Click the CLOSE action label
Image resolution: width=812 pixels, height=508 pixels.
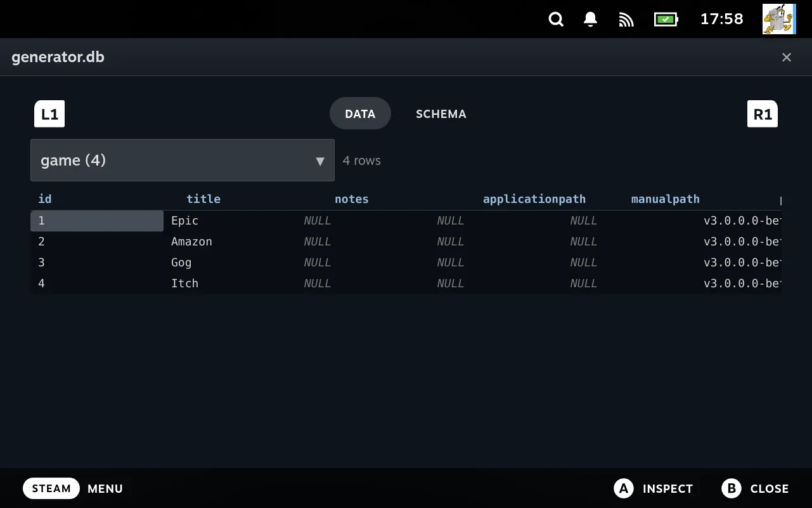pos(770,489)
